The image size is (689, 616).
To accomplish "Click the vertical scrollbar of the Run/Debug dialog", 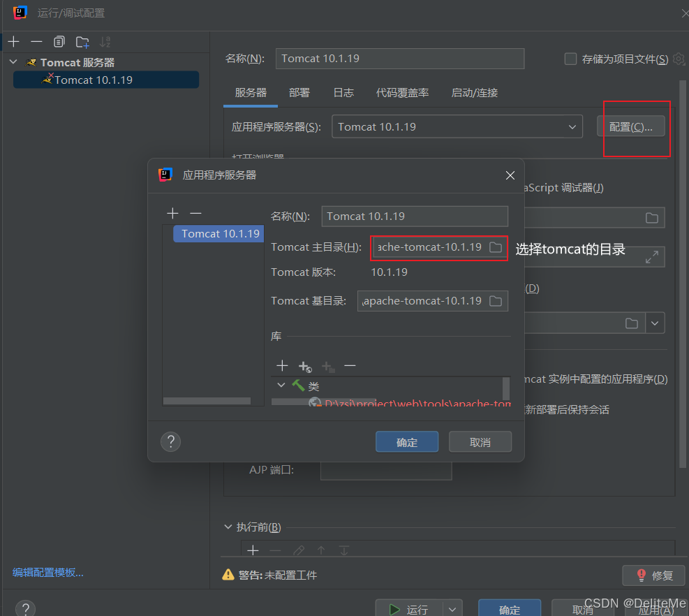I will pyautogui.click(x=683, y=274).
